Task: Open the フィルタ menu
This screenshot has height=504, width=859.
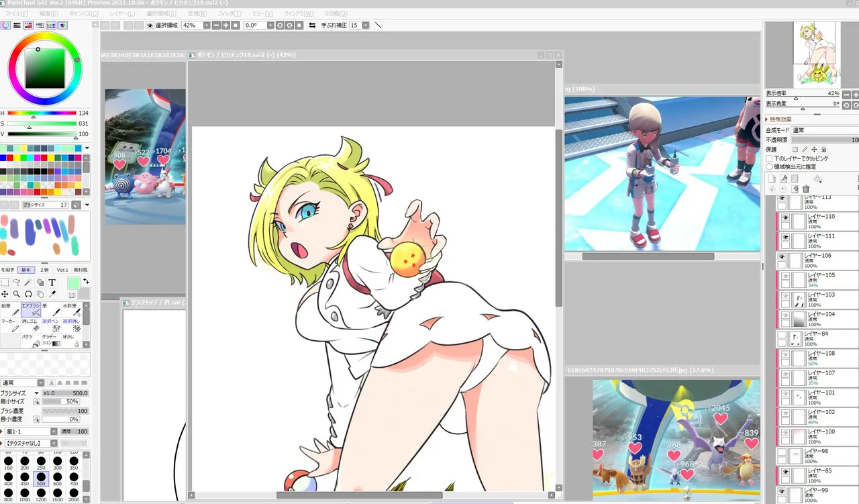Action: click(230, 13)
